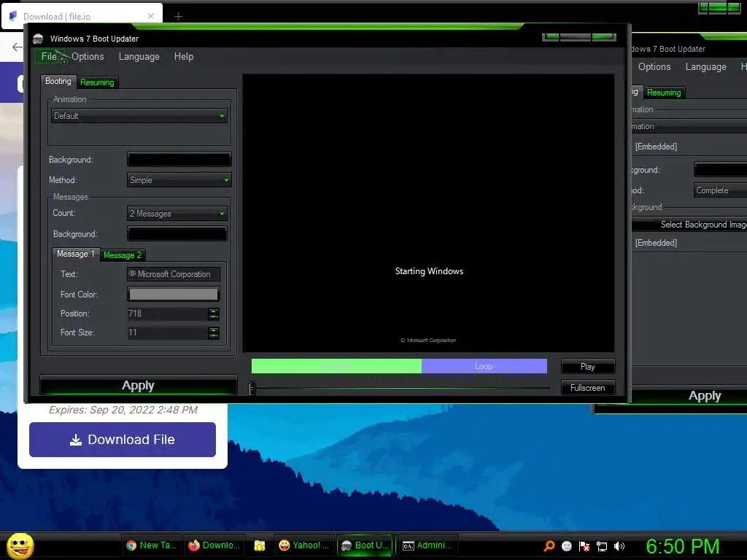Viewport: 747px width, 560px height.
Task: Click the Loop segment of the animation bar
Action: (484, 366)
